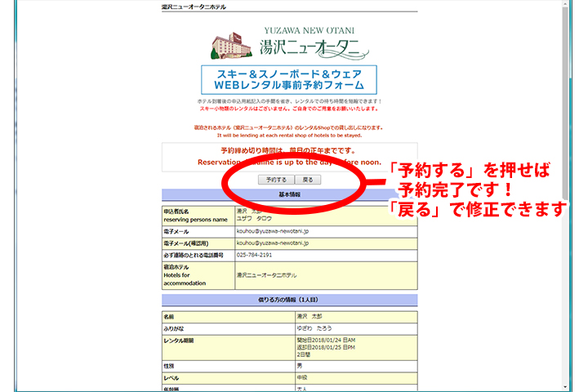Click the 電子メール(確認用) label cell
The height and width of the screenshot is (392, 588).
pos(198,243)
